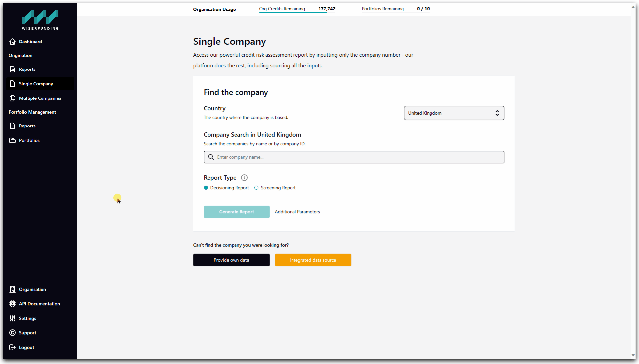Click the Origination section heading
639x364 pixels.
20,55
